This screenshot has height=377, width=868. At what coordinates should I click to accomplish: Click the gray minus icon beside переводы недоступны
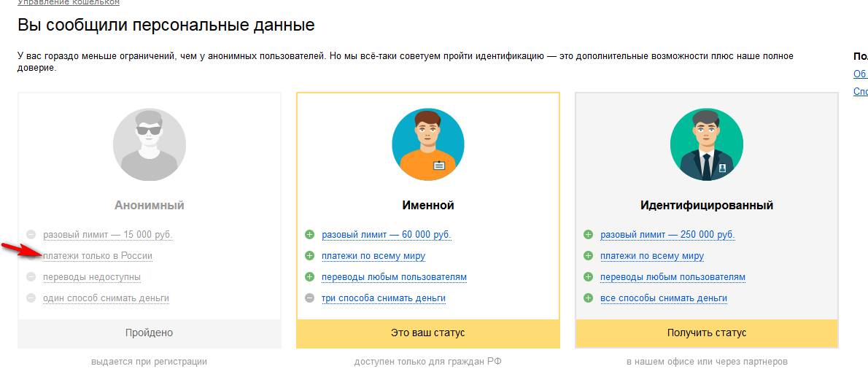pos(31,277)
